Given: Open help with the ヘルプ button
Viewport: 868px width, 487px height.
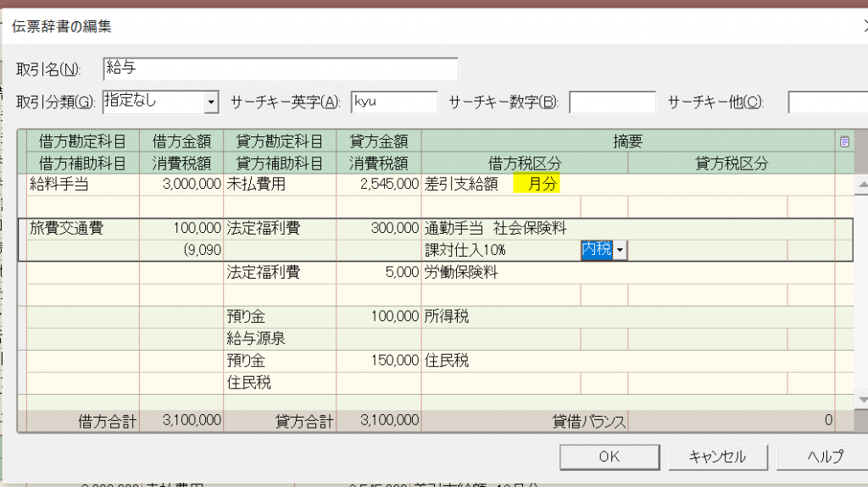Looking at the screenshot, I should tap(825, 457).
